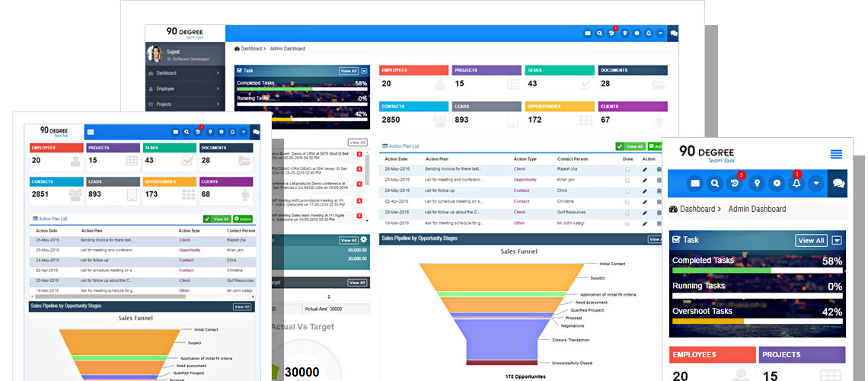
Task: Expand the Dashboard sidebar item chevron
Action: pos(218,73)
